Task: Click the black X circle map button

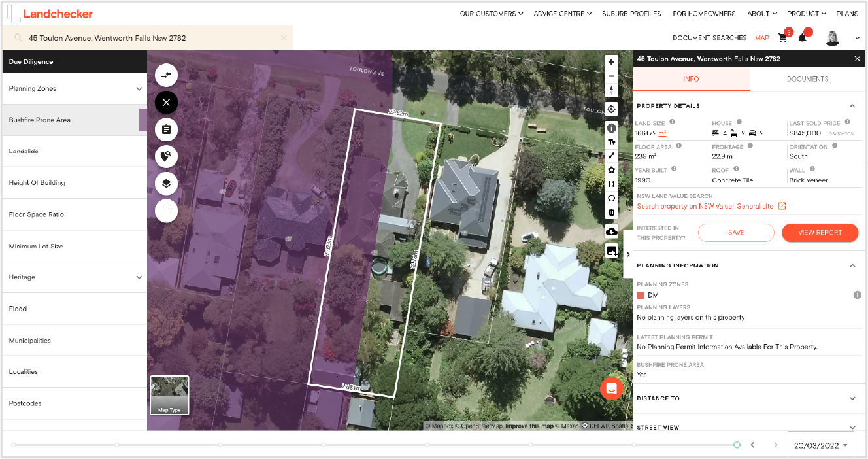Action: click(x=166, y=103)
